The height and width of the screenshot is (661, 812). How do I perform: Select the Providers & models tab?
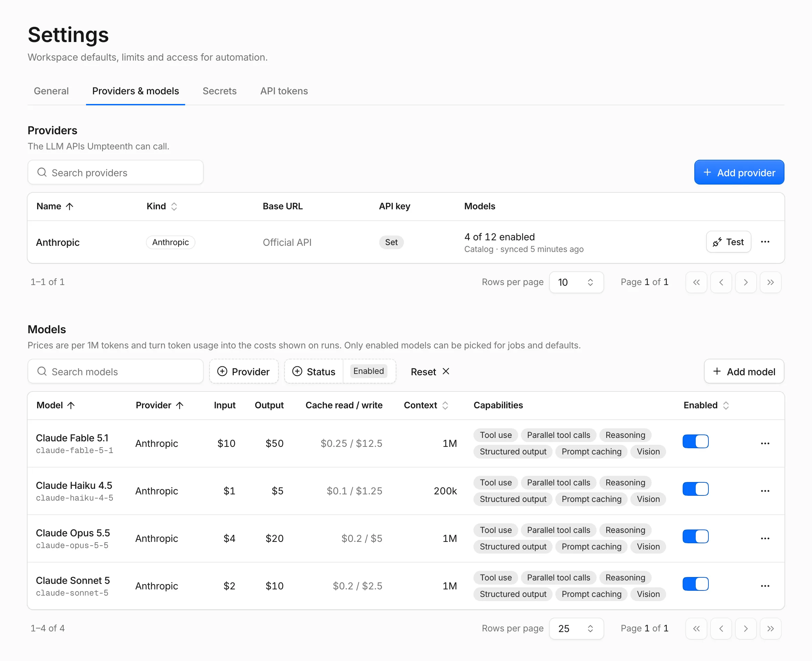pos(136,91)
